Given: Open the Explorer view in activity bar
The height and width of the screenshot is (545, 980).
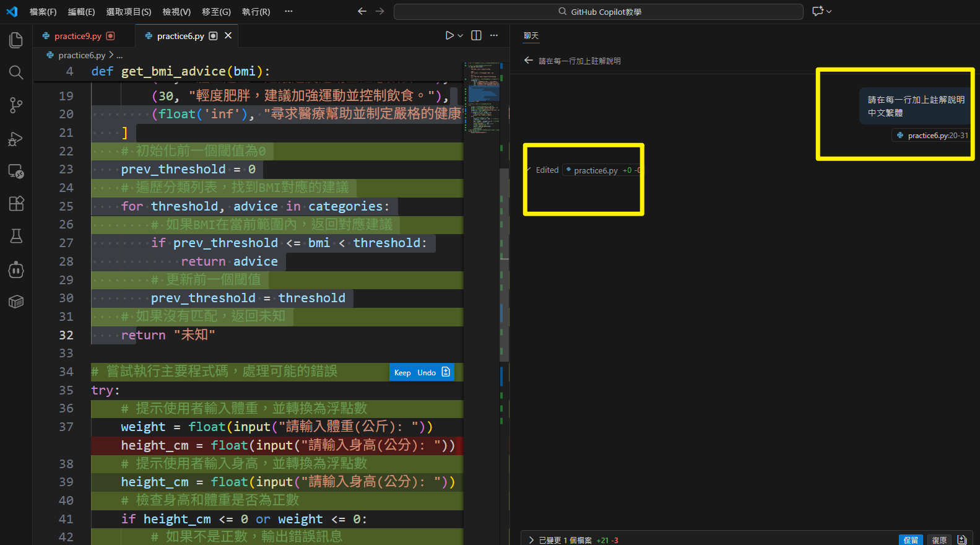Looking at the screenshot, I should (16, 40).
